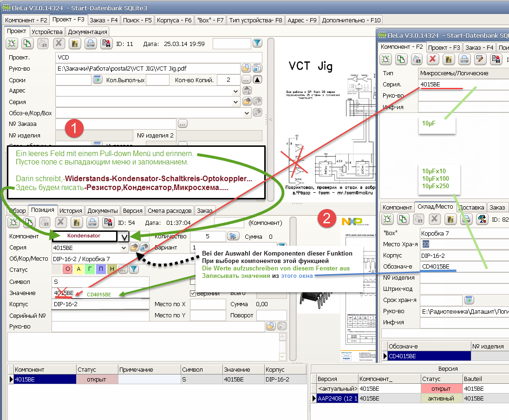This screenshot has height=420, width=509.
Task: Apply the filter funnel in project toolbar
Action: [257, 43]
